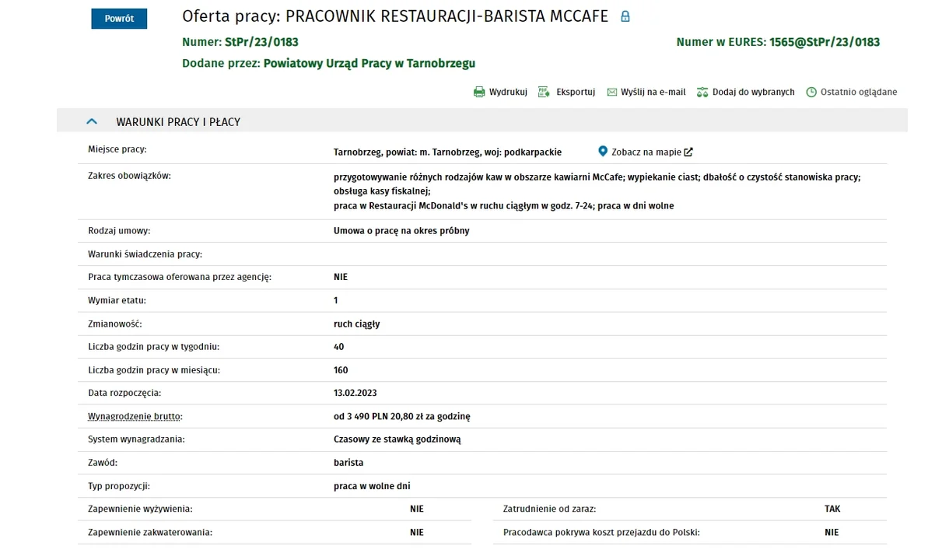Click the EURES number 1565@StPr/23/0183
949x560 pixels.
825,42
